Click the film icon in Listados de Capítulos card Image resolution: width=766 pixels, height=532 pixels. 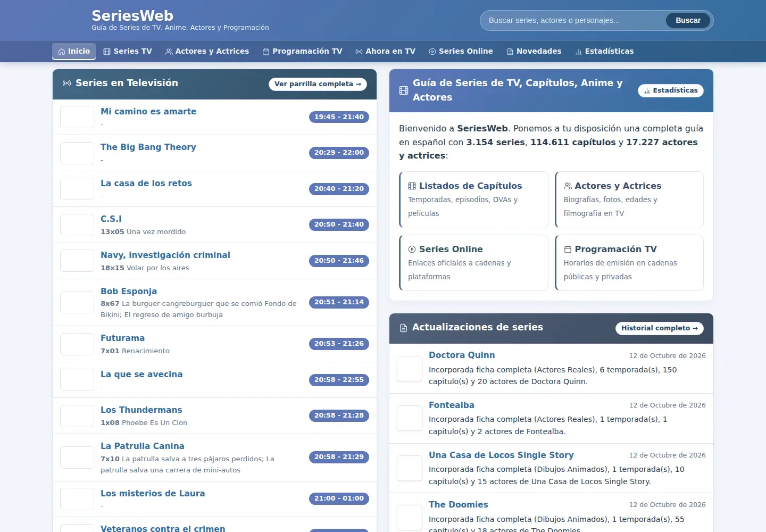coord(412,186)
